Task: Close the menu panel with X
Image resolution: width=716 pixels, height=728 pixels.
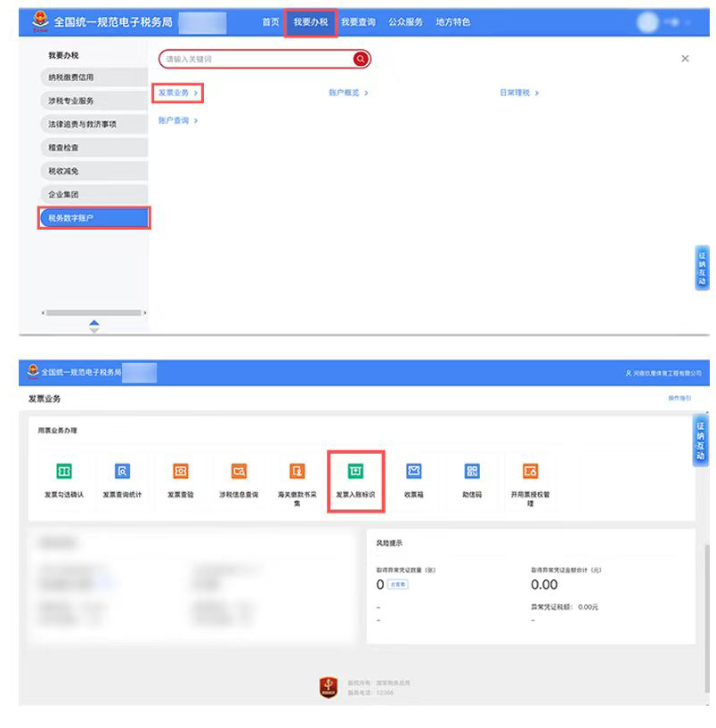Action: pyautogui.click(x=685, y=59)
